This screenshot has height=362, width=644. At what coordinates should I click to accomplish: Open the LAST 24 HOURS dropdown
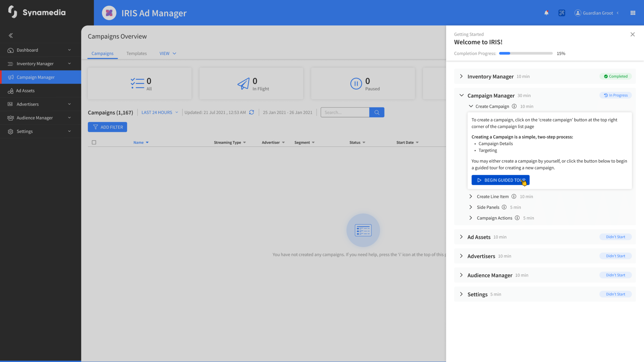[160, 112]
